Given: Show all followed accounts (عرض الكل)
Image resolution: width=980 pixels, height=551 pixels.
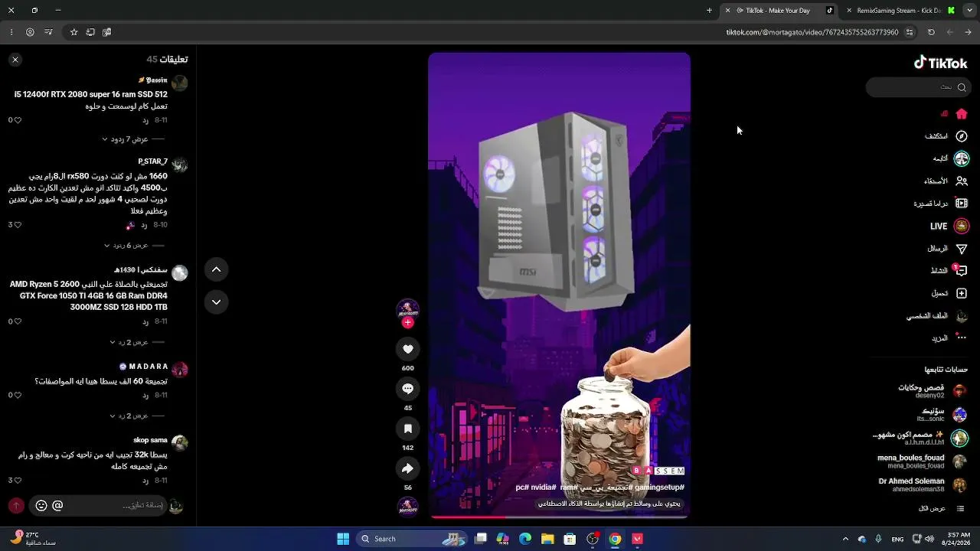Looking at the screenshot, I should tap(942, 508).
